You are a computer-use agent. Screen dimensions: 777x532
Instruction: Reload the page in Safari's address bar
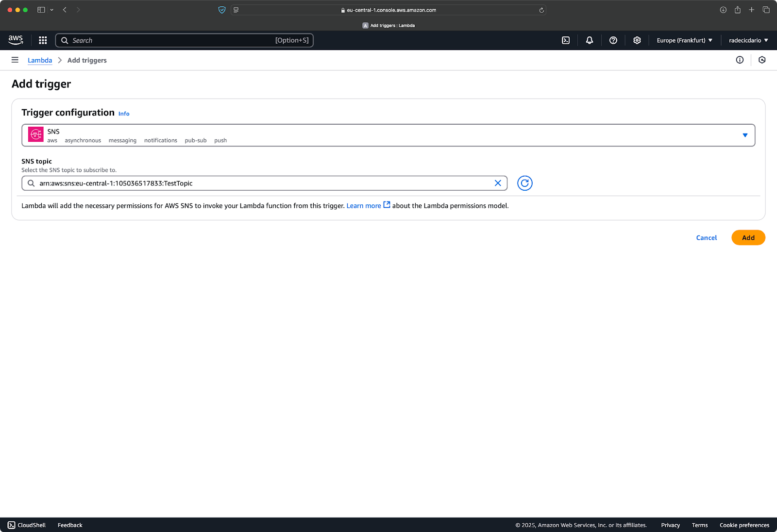click(x=541, y=10)
